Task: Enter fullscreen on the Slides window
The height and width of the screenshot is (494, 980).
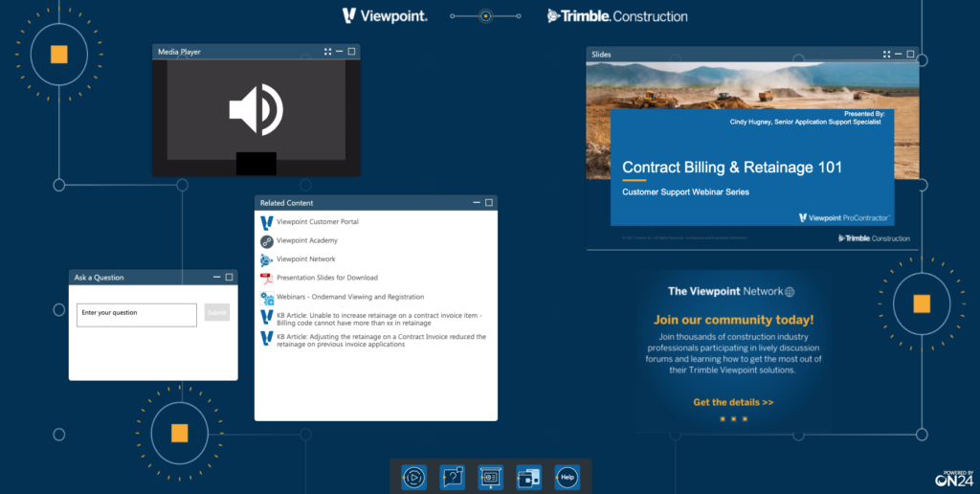Action: (886, 55)
